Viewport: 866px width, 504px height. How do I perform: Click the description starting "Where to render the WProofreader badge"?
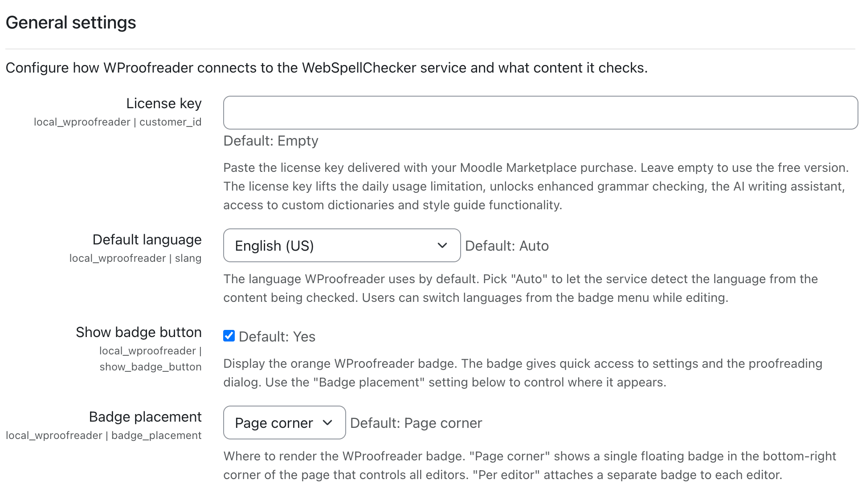pyautogui.click(x=530, y=465)
